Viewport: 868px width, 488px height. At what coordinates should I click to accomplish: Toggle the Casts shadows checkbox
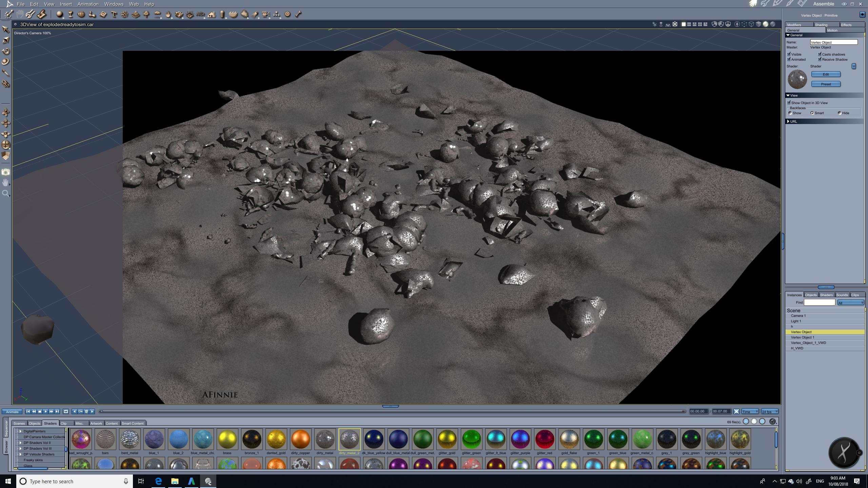coord(820,54)
